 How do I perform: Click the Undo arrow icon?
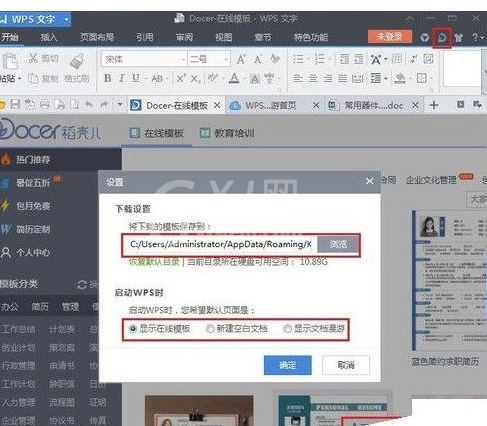coord(89,105)
